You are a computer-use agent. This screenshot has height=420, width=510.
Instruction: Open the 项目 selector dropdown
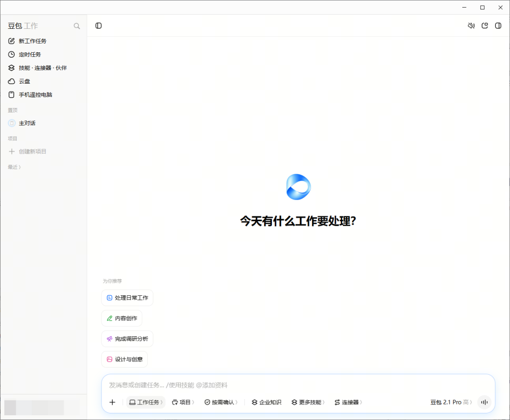click(183, 402)
